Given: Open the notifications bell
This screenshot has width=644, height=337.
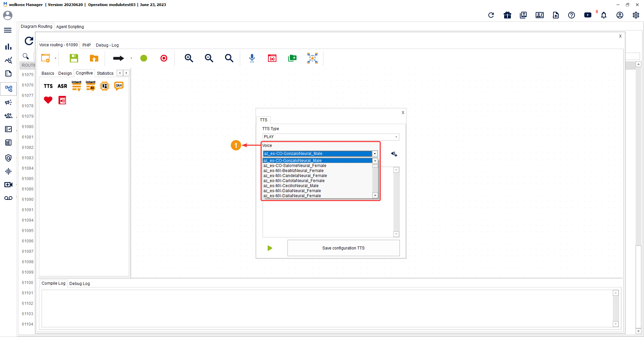Looking at the screenshot, I should pyautogui.click(x=604, y=15).
